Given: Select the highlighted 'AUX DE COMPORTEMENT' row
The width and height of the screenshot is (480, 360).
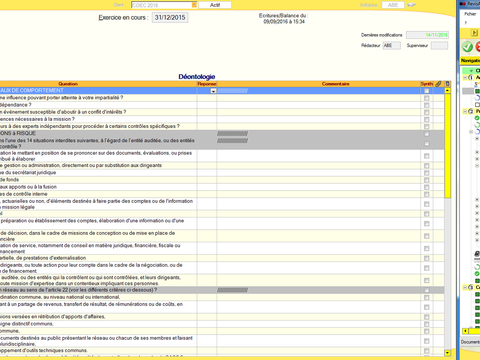Looking at the screenshot, I should (222, 91).
